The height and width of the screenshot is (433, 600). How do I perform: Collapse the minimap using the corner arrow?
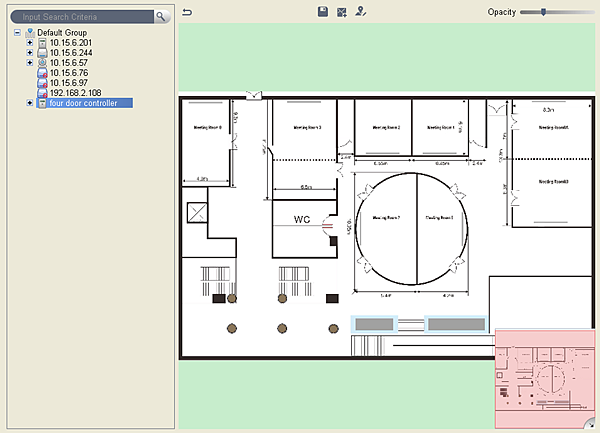coord(589,426)
